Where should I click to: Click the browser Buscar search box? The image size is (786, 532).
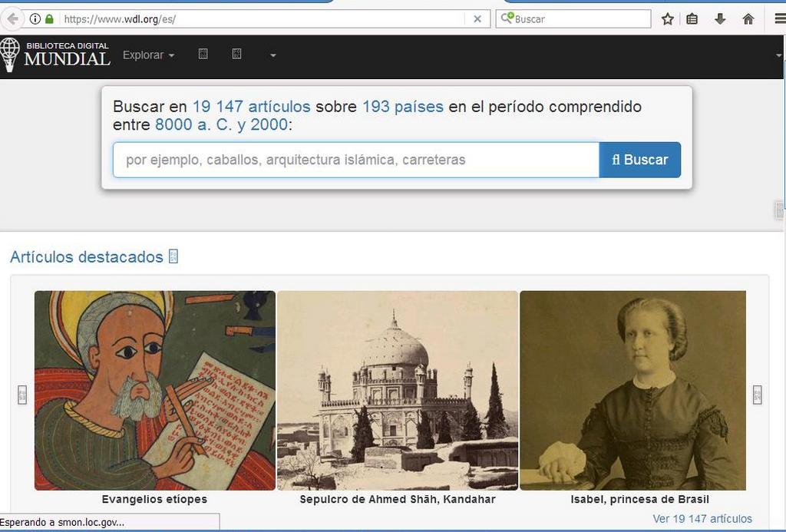click(x=573, y=19)
